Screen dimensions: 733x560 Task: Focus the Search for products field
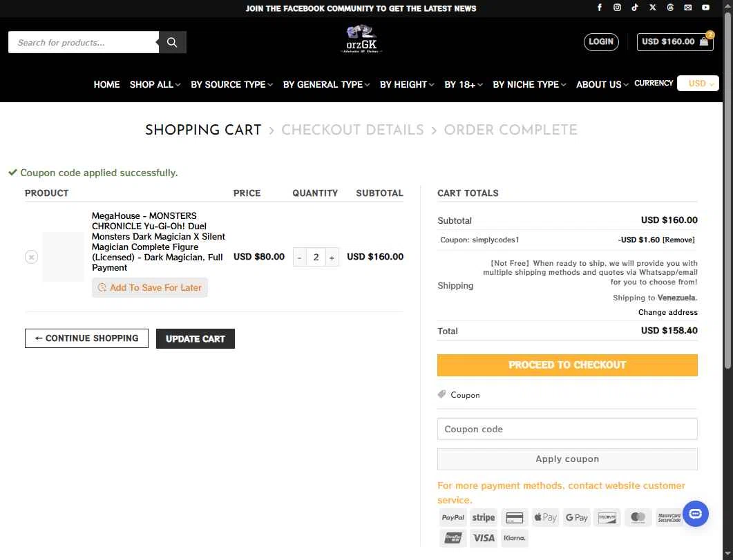click(83, 43)
